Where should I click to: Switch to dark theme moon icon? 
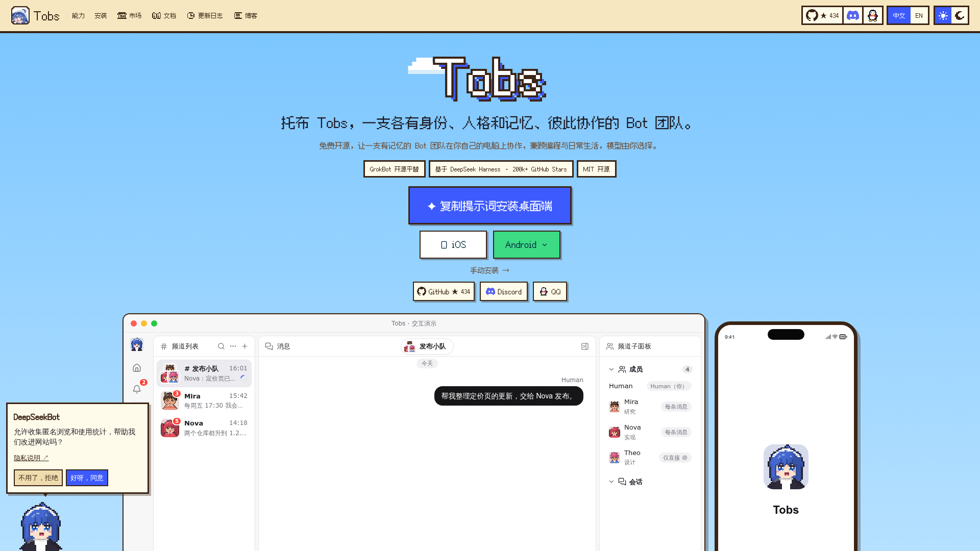click(960, 15)
